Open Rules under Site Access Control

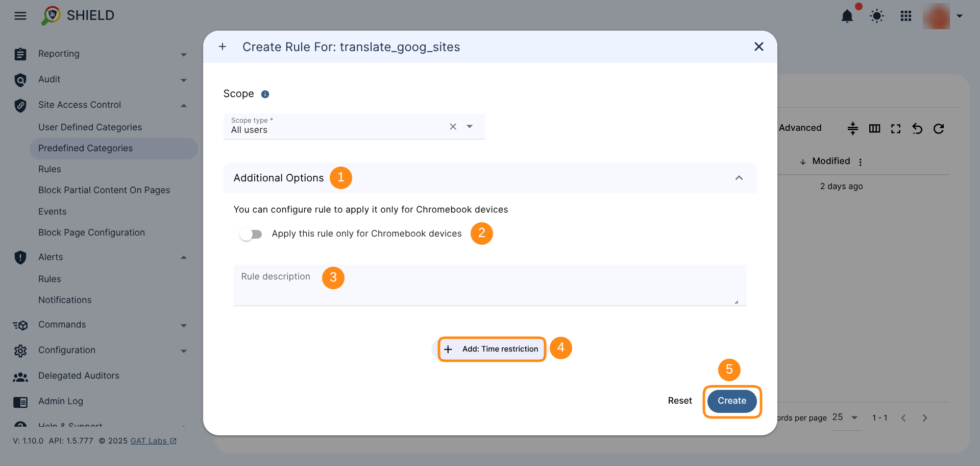50,169
